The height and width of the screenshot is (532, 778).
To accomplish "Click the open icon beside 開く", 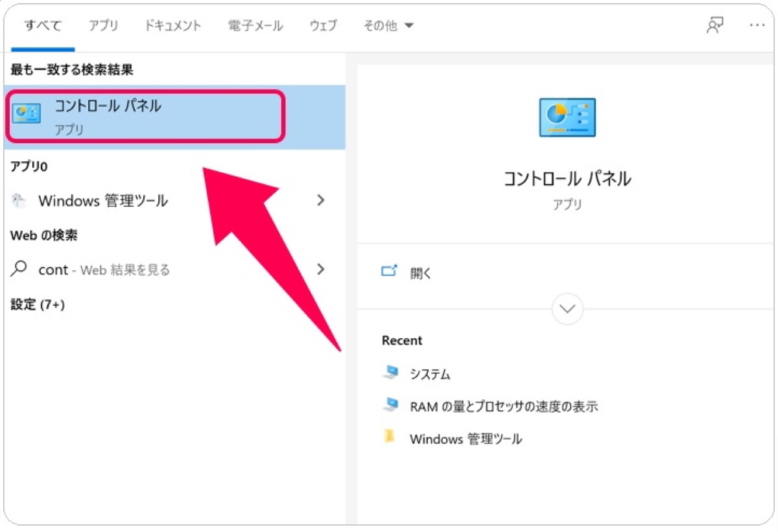I will pos(389,272).
